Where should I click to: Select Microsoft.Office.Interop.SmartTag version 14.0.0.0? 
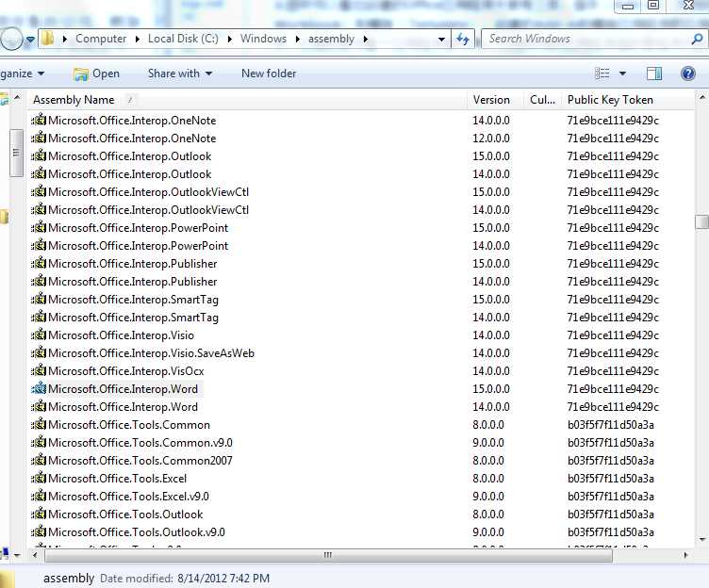133,318
